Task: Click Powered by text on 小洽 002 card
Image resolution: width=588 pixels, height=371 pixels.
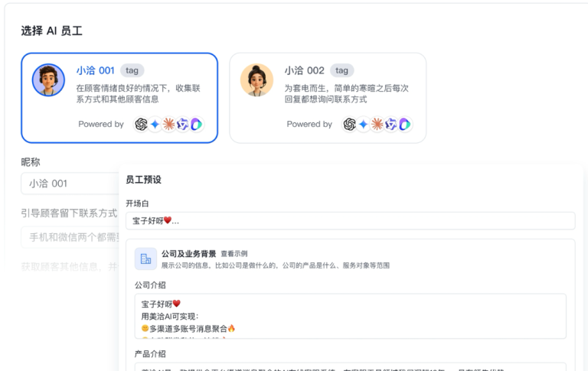Action: click(x=309, y=124)
